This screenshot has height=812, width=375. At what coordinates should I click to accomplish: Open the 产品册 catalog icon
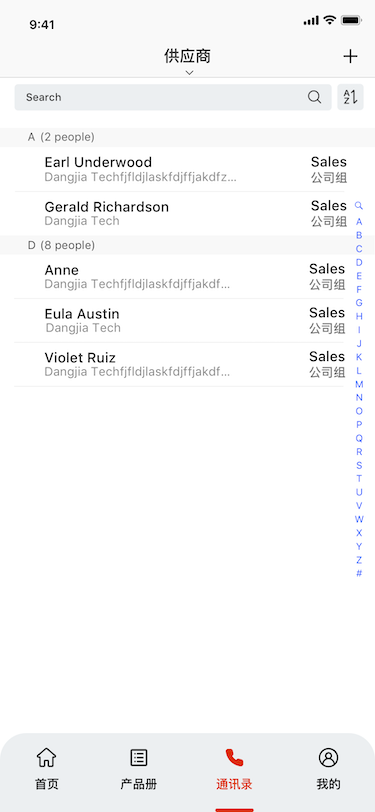click(138, 758)
